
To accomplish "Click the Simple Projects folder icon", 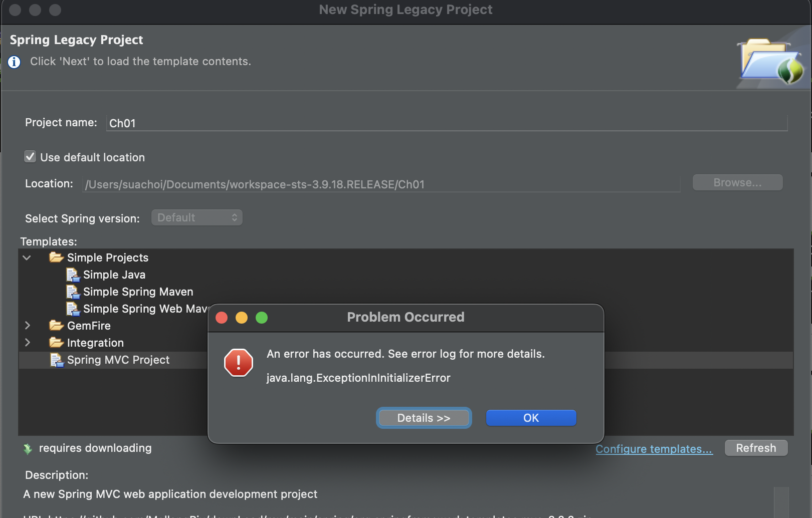I will coord(56,257).
